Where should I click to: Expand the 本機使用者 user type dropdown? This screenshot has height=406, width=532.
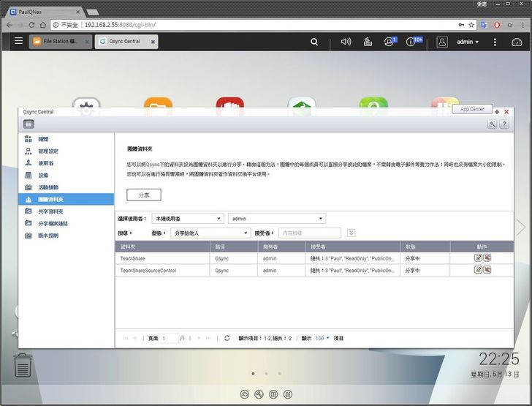click(188, 219)
